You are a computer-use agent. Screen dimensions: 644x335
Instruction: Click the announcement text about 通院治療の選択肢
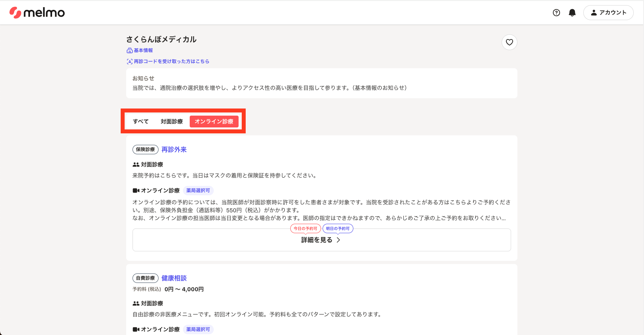[270, 88]
